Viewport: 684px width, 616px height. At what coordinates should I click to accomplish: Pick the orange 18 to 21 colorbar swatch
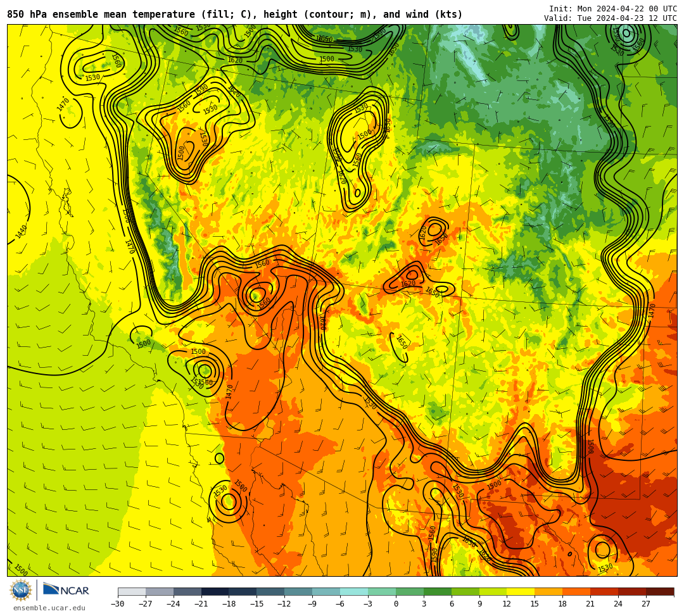point(577,591)
